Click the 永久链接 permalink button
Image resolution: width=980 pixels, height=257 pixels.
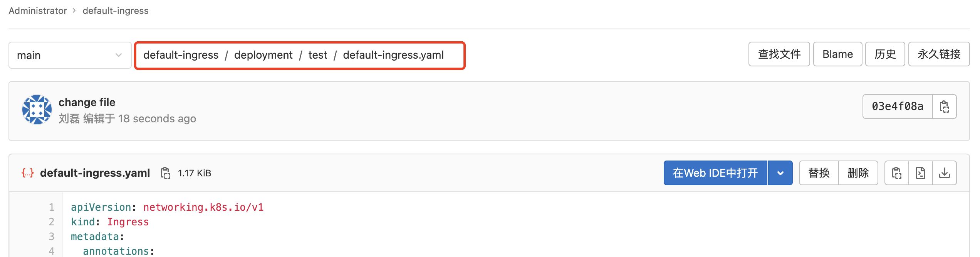point(939,54)
